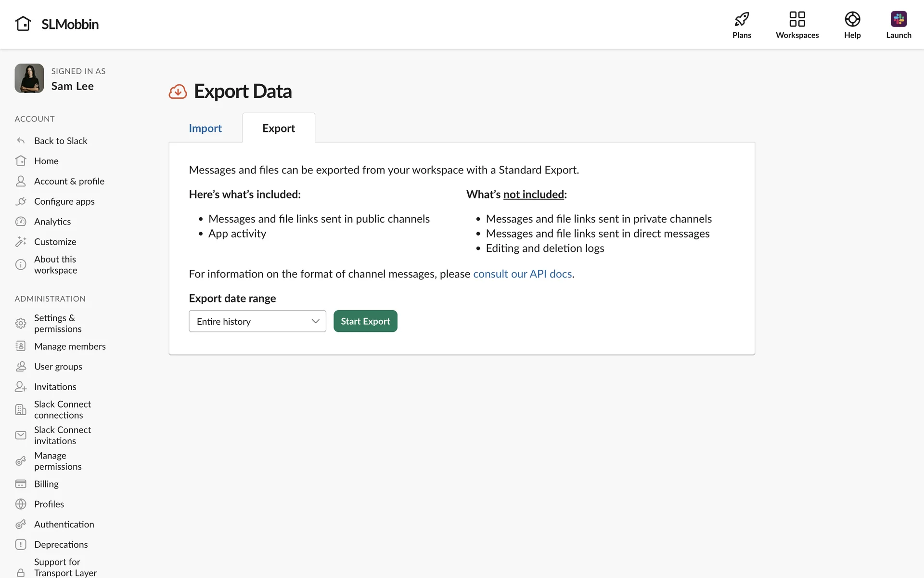924x578 pixels.
Task: Click Sam Lee's profile avatar
Action: pos(29,79)
